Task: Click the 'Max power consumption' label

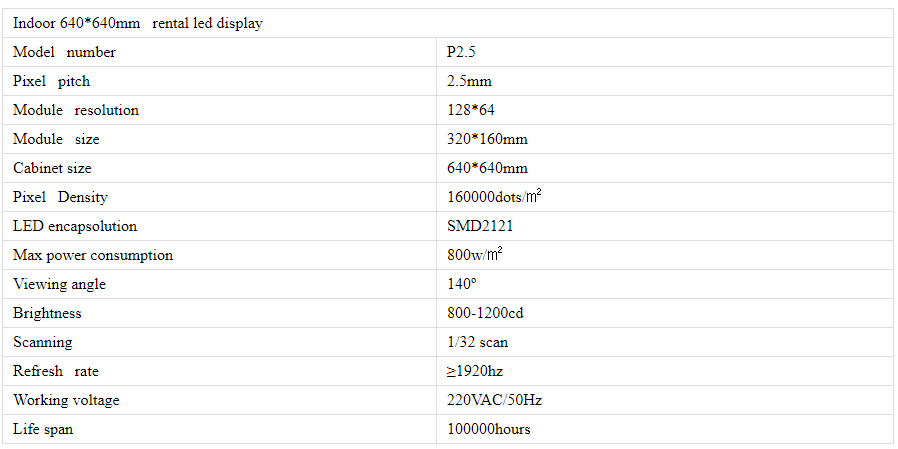Action: [x=93, y=255]
